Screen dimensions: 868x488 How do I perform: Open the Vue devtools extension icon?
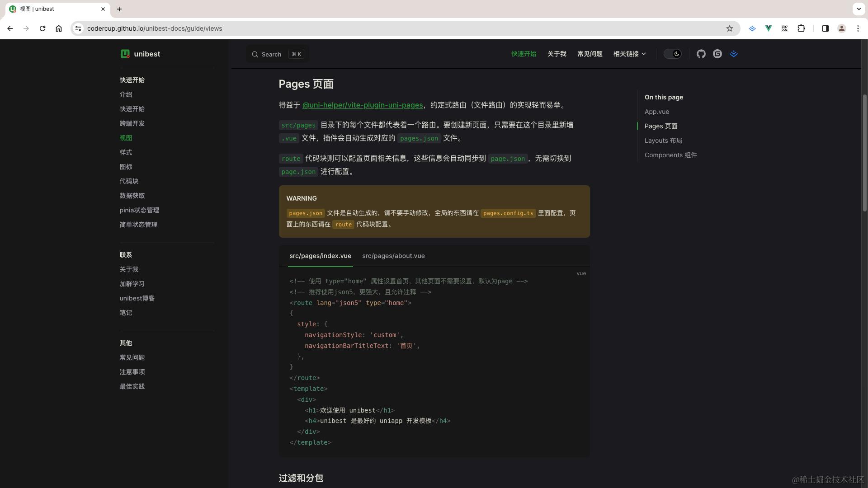pos(769,28)
